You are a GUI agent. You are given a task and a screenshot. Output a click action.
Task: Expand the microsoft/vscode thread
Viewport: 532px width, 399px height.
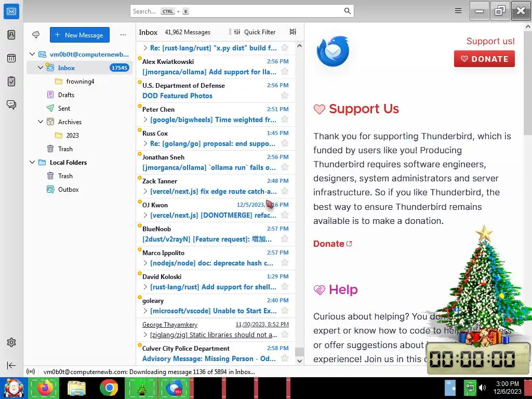[x=145, y=311]
